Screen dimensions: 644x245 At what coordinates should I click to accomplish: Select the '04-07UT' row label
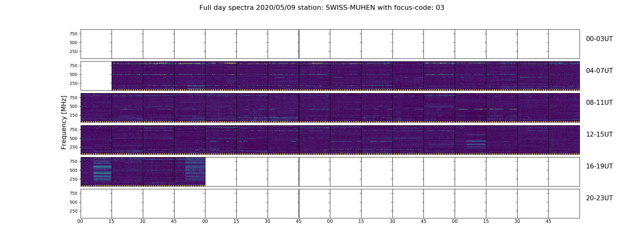(x=599, y=71)
